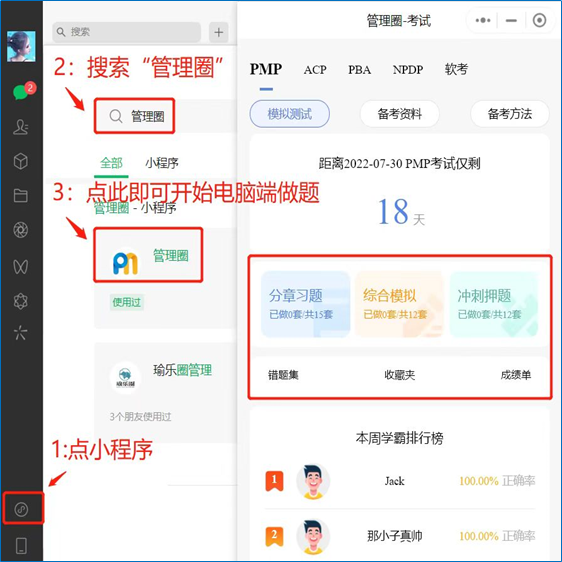The image size is (562, 562).
Task: Click the cube favorites icon in sidebar
Action: tap(21, 161)
